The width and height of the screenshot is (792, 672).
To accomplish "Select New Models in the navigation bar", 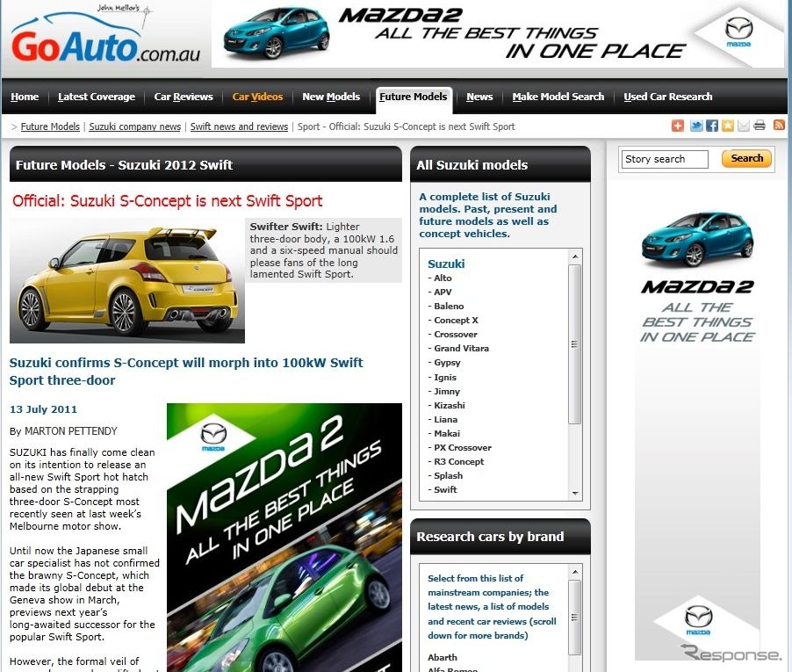I will [331, 97].
